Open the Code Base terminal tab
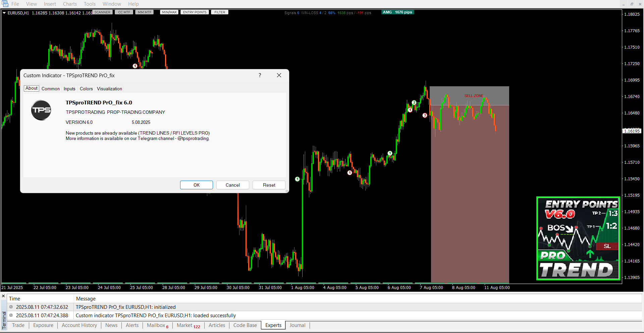 (245, 325)
